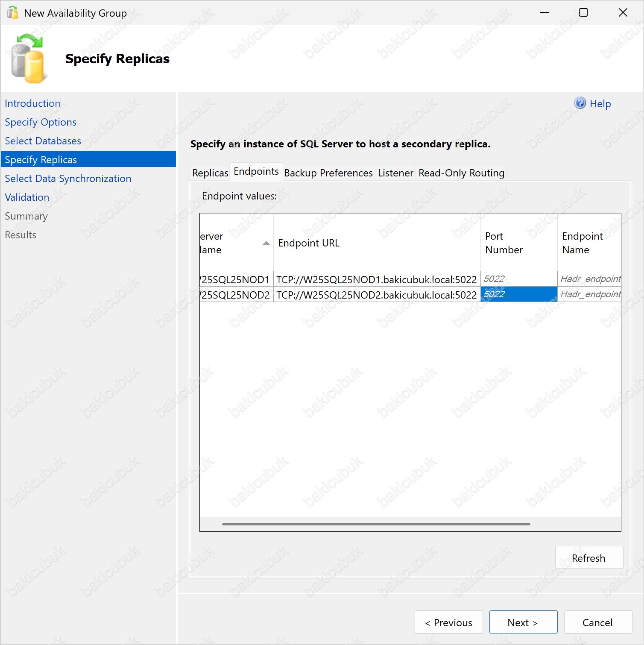This screenshot has width=644, height=645.
Task: Open the Read-Only Routing tab
Action: 461,173
